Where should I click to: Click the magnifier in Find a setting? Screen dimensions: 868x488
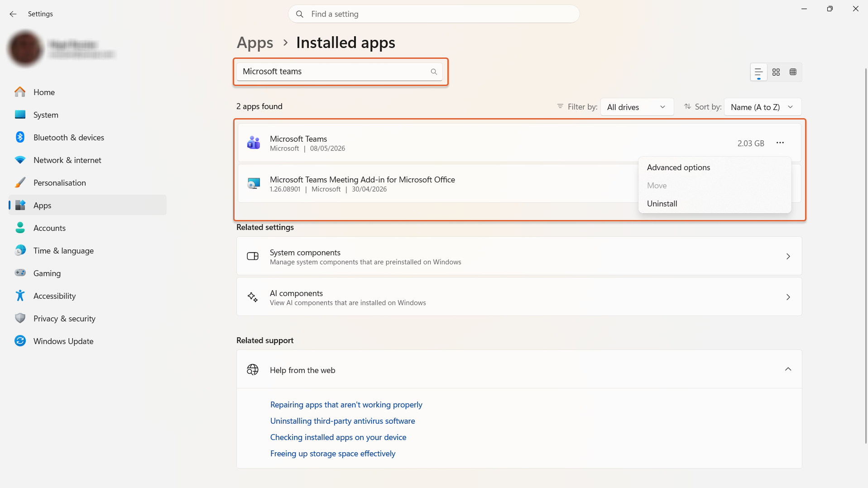pos(299,14)
